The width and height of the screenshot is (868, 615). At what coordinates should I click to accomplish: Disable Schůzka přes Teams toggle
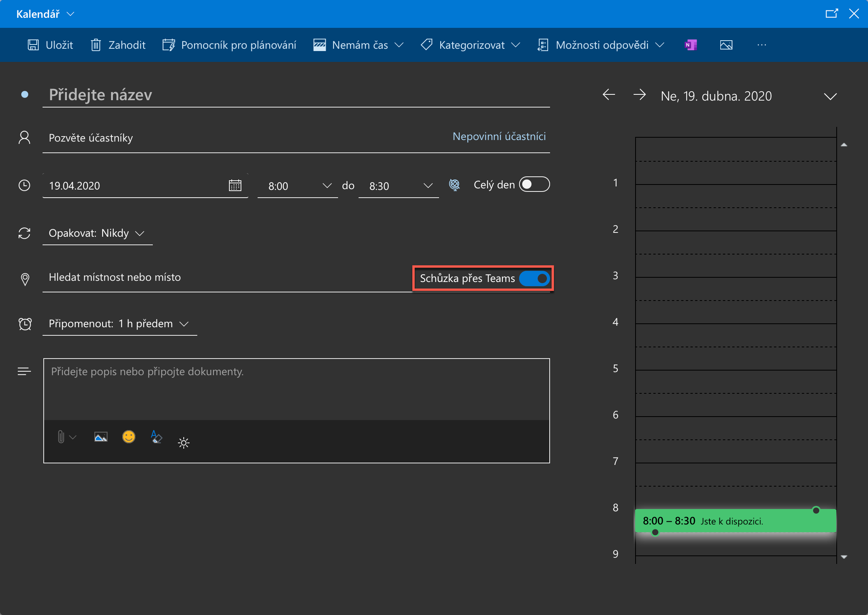click(534, 278)
